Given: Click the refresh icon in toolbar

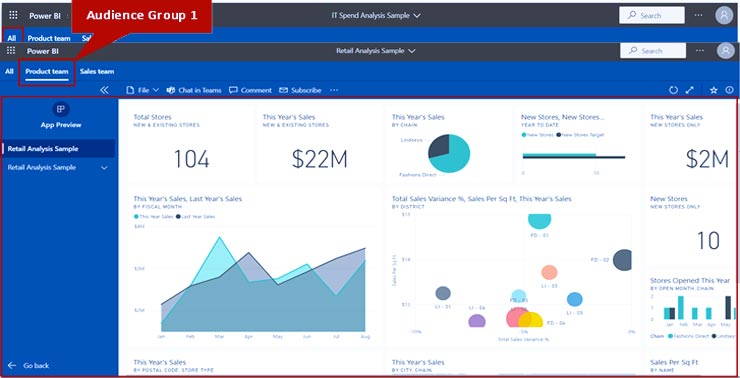Looking at the screenshot, I should coord(673,90).
